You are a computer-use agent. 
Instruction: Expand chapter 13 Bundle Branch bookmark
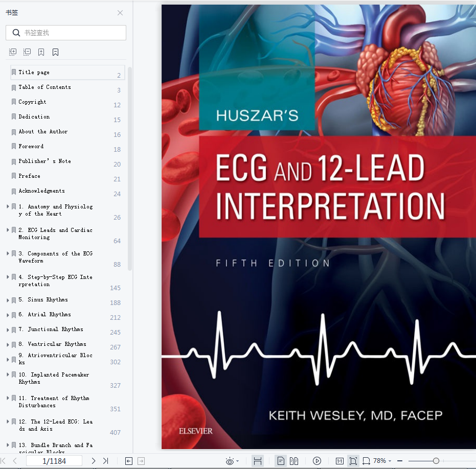pos(8,445)
